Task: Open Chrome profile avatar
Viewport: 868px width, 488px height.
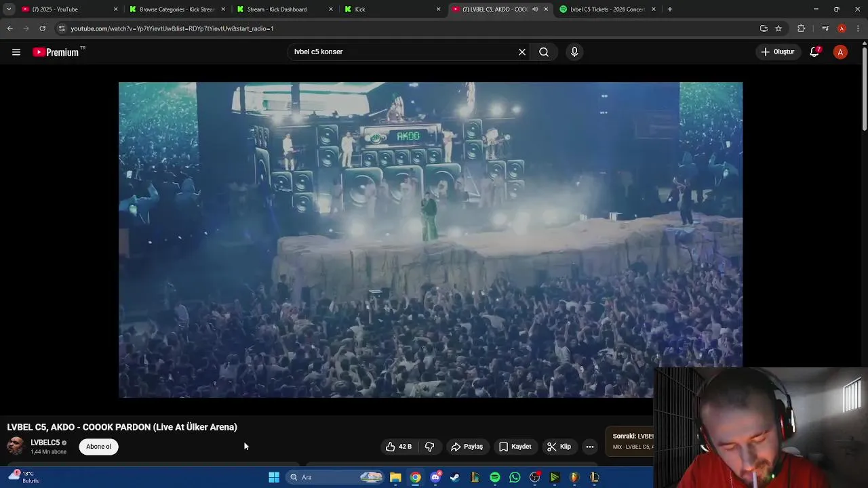Action: [842, 28]
